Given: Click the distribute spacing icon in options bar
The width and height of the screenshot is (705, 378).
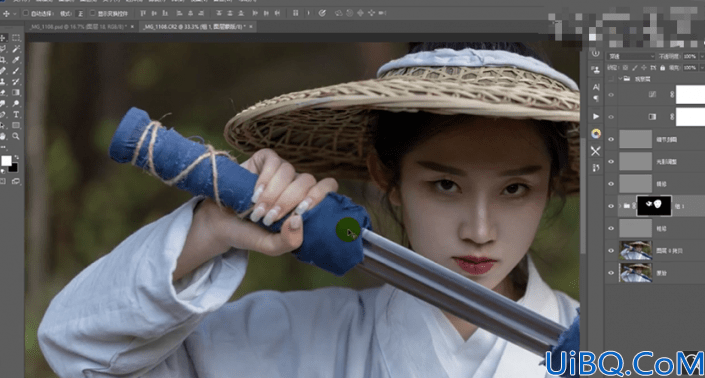Looking at the screenshot, I should [295, 13].
